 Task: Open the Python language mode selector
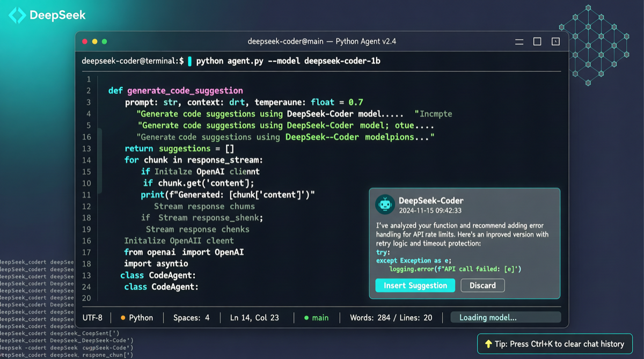pyautogui.click(x=136, y=318)
